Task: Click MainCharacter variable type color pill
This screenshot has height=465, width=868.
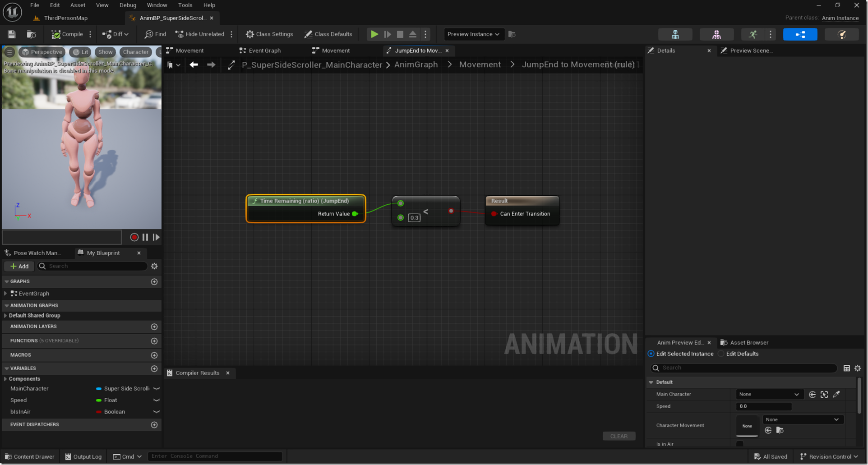Action: tap(99, 389)
